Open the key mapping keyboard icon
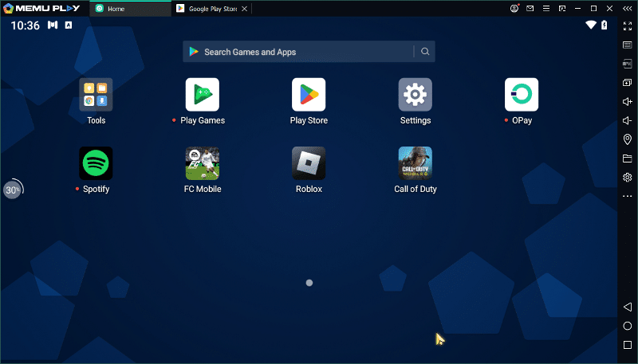The height and width of the screenshot is (364, 638). coord(628,45)
